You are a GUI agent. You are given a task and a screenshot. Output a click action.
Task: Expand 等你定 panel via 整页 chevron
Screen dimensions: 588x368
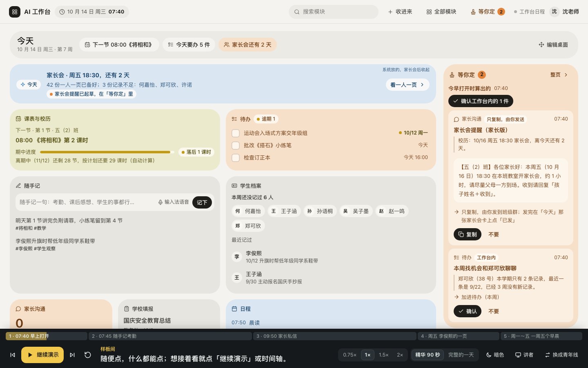coord(559,75)
